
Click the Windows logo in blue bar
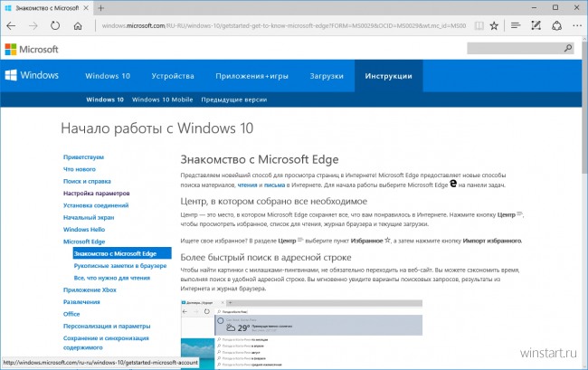coord(32,75)
